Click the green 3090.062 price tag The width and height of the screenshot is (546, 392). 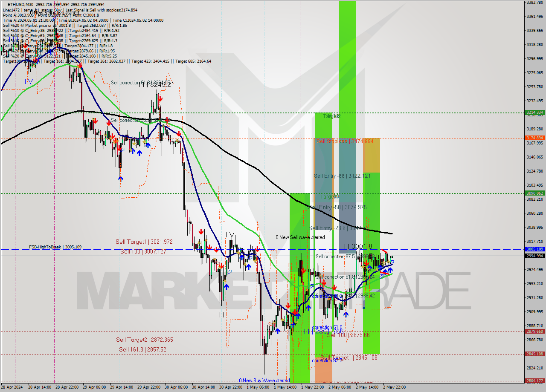[x=534, y=193]
